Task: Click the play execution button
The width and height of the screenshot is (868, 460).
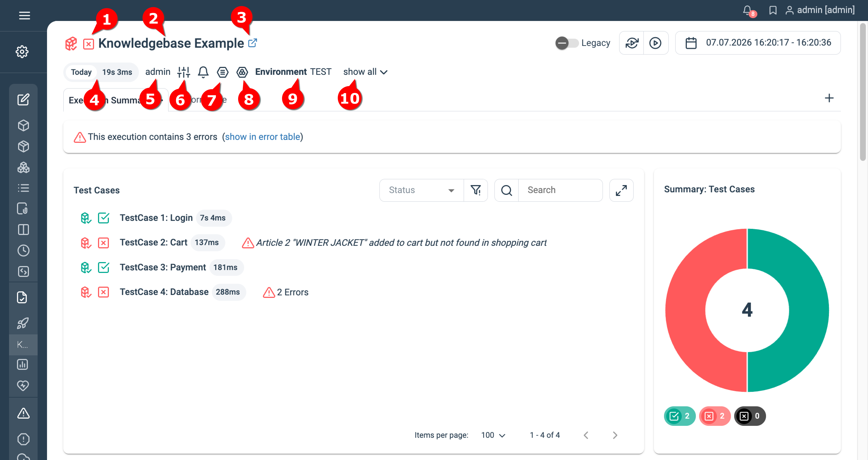Action: coord(655,43)
